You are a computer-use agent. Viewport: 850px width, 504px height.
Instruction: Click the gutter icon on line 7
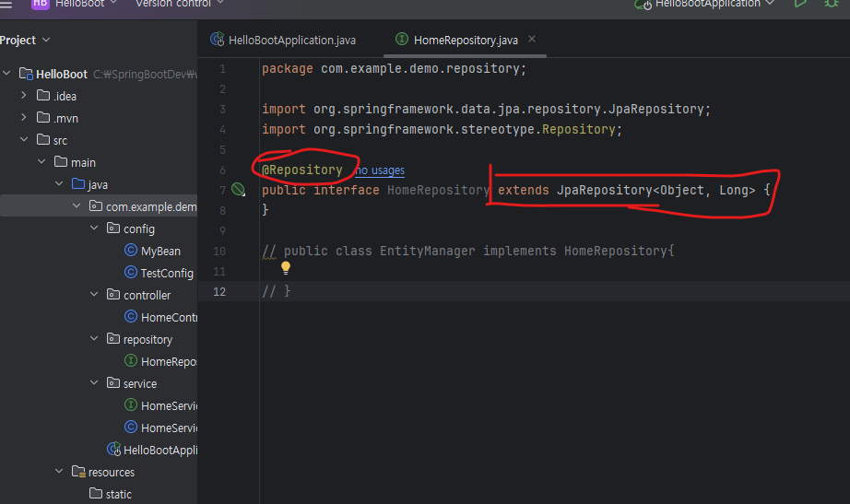click(x=239, y=190)
